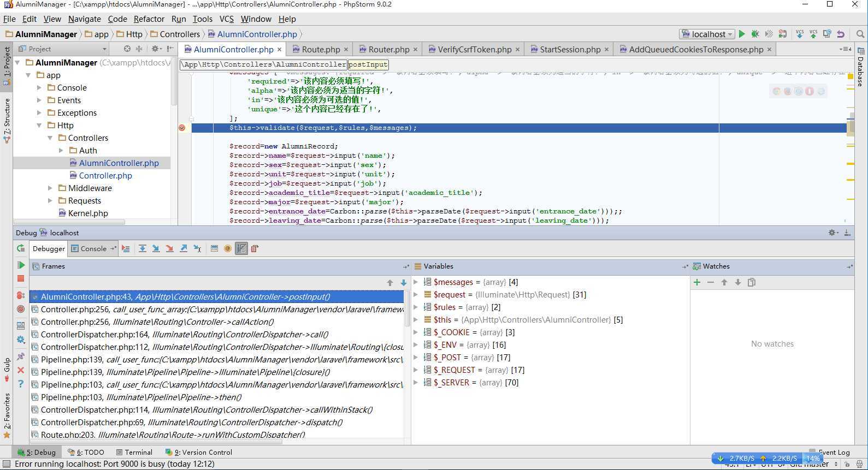Open the Database side panel
Viewport: 868px width, 470px height.
click(861, 68)
